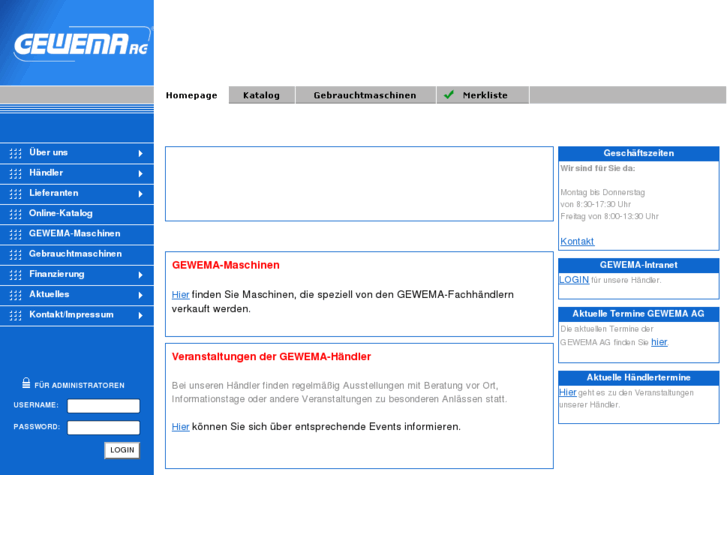
Task: Follow the Hier link about Events
Action: pyautogui.click(x=180, y=427)
